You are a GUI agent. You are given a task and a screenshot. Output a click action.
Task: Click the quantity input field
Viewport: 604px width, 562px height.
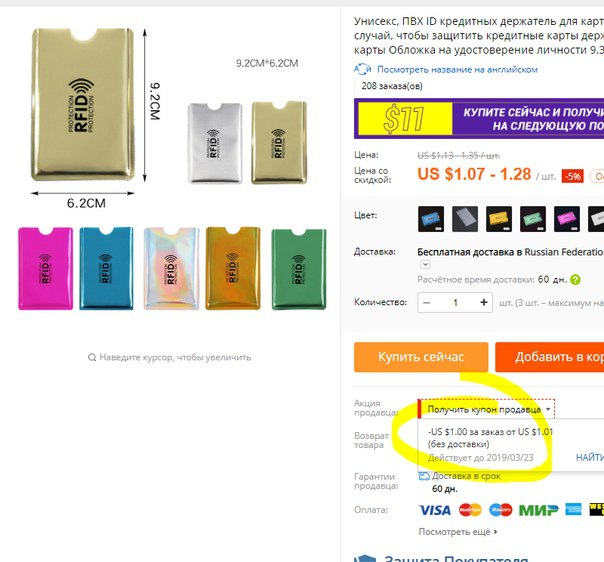pyautogui.click(x=455, y=303)
